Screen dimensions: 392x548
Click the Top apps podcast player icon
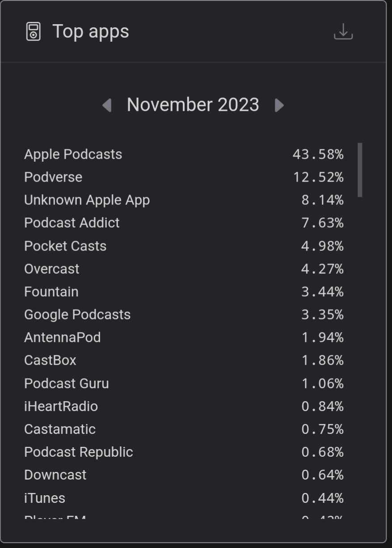coord(34,32)
